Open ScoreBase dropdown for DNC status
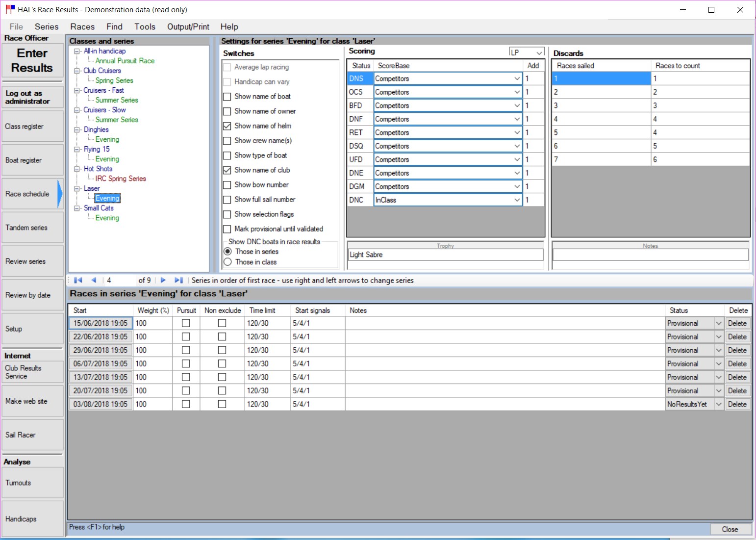Viewport: 756px width, 540px height. tap(517, 200)
